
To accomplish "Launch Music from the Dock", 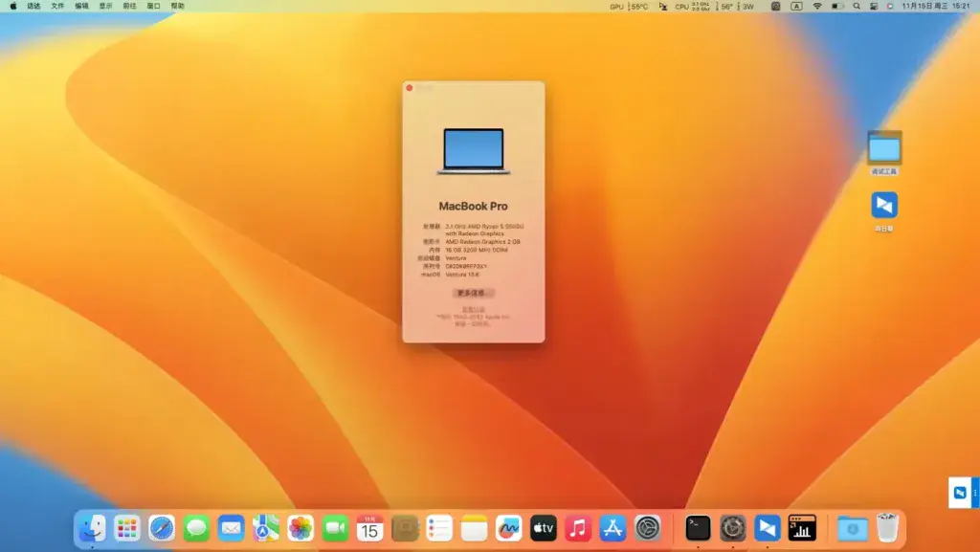I will click(578, 529).
